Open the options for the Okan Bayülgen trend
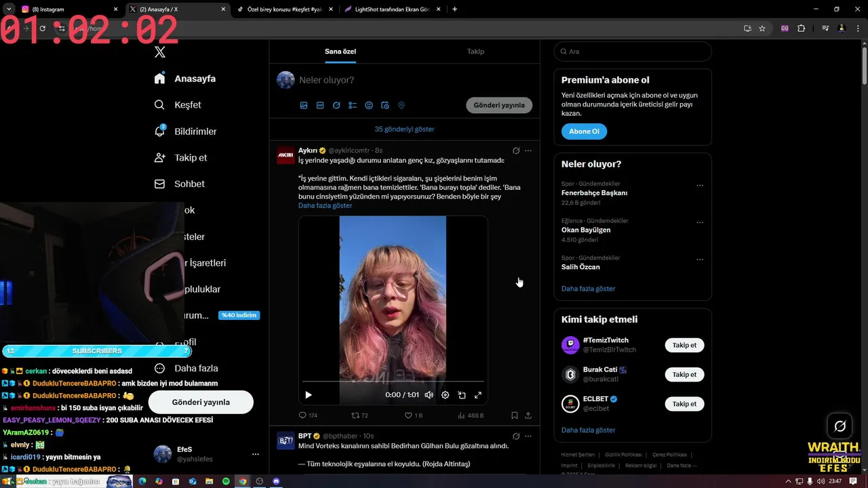The height and width of the screenshot is (488, 868). coord(700,222)
